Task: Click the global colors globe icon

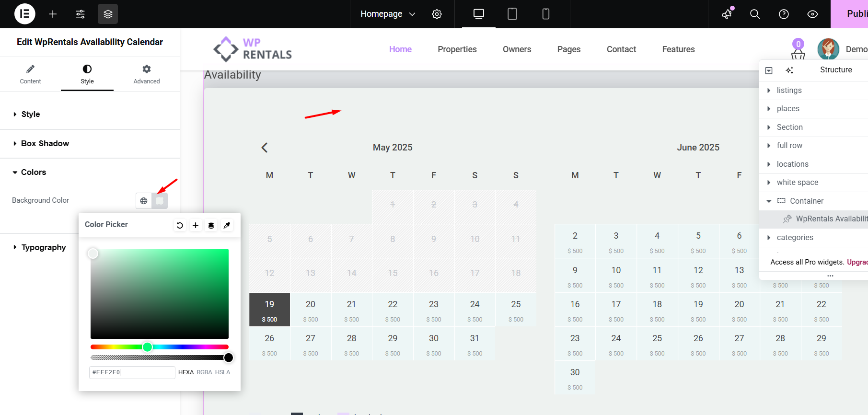Action: (x=144, y=201)
